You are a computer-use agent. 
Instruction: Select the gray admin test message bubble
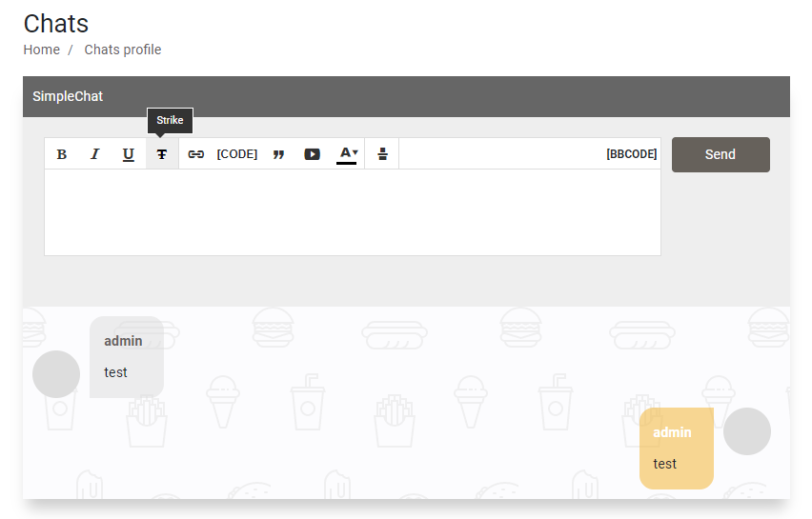pyautogui.click(x=127, y=357)
